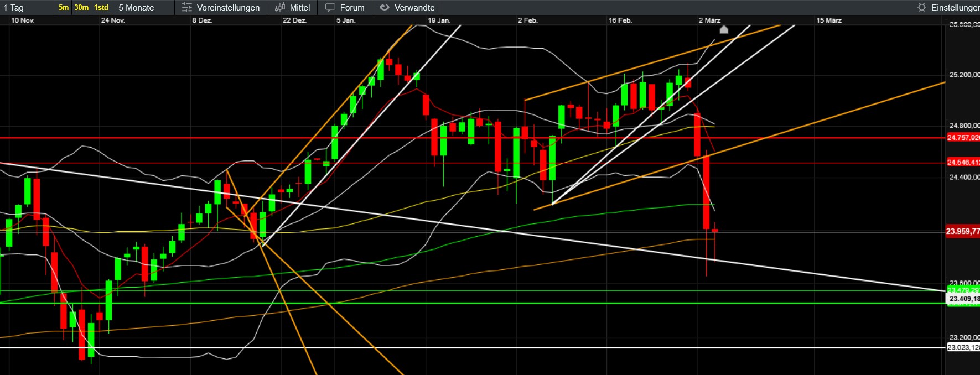Select the red 24.757,92 price level label
The height and width of the screenshot is (375, 980).
(x=963, y=138)
